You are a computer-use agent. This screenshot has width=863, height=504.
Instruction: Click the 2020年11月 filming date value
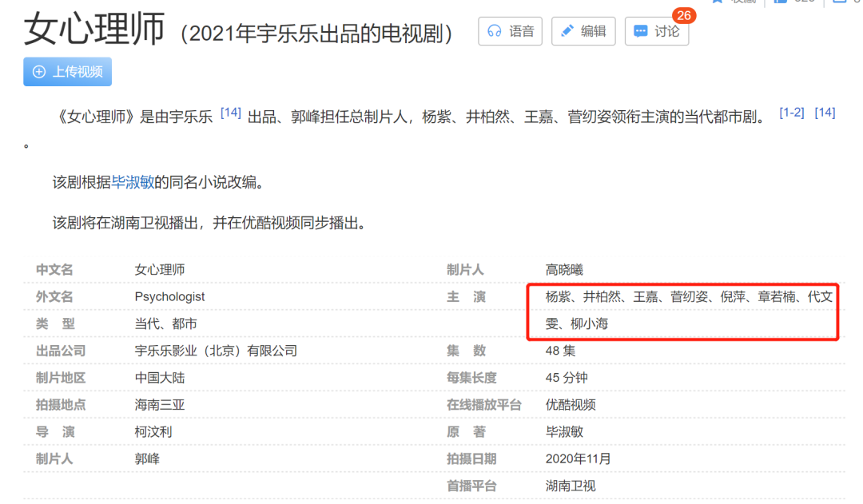(x=578, y=458)
